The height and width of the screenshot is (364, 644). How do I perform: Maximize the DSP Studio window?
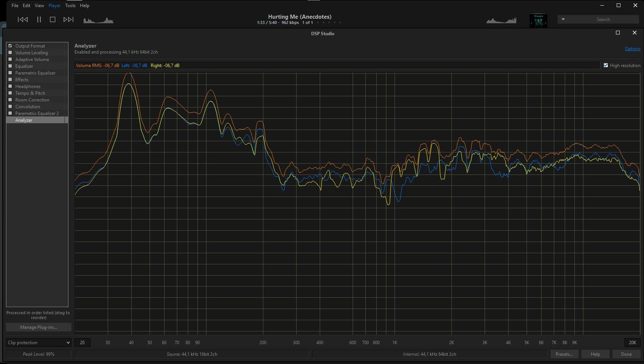(x=618, y=33)
